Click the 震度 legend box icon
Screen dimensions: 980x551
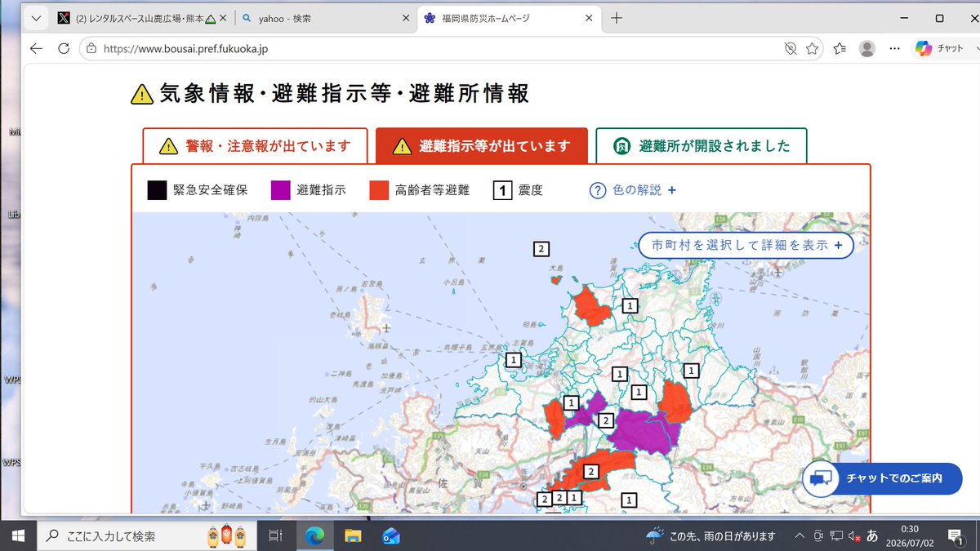pyautogui.click(x=503, y=190)
